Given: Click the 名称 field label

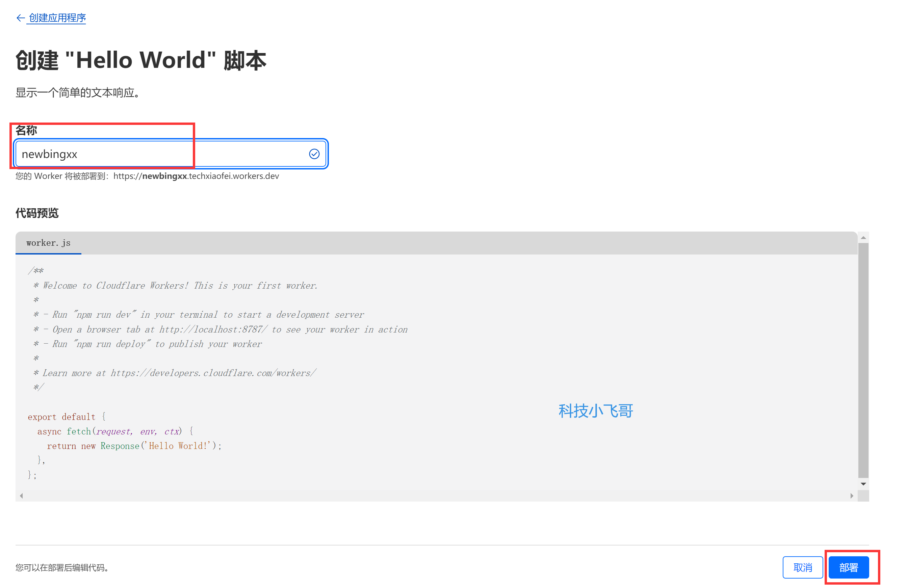Looking at the screenshot, I should coord(26,131).
